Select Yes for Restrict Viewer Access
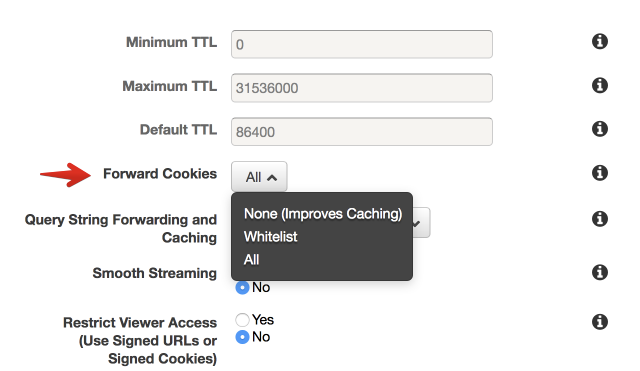Viewport: 640px width, 371px height. coord(242,320)
